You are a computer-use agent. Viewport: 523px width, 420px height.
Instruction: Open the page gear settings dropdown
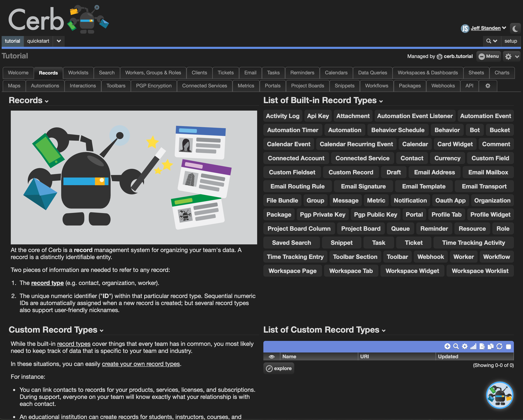click(x=512, y=57)
